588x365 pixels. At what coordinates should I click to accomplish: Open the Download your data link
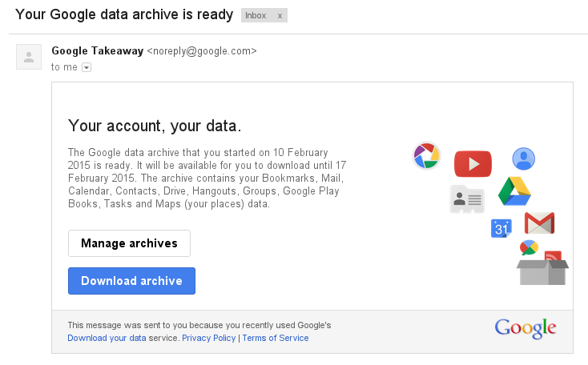pos(107,338)
